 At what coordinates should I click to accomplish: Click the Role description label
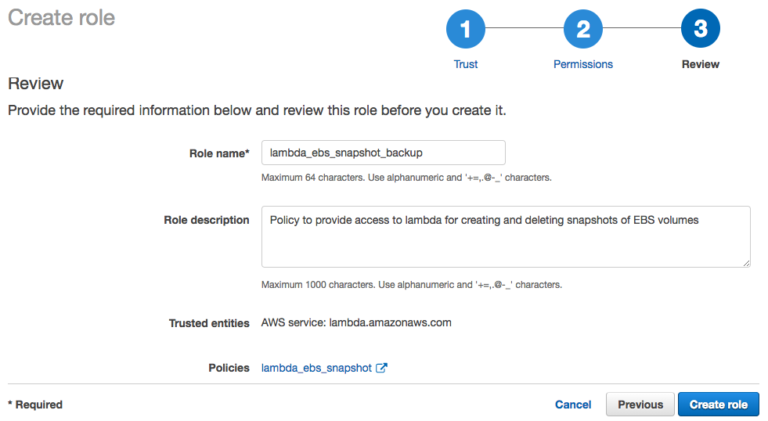206,220
